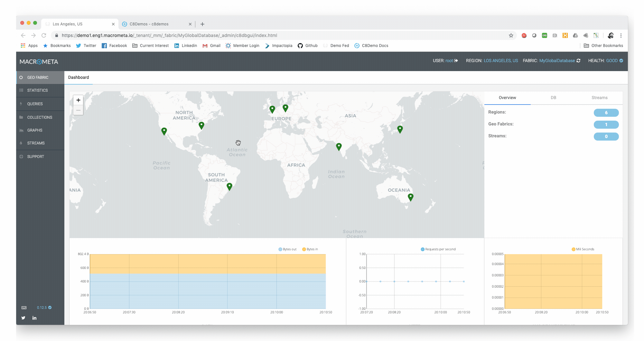Click the Streams count badge 0
This screenshot has width=644, height=341.
606,136
